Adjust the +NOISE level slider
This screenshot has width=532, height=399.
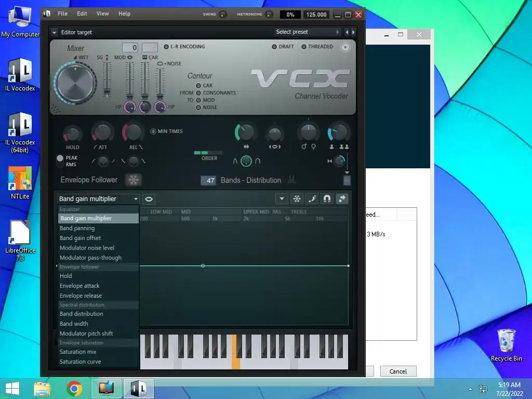click(x=159, y=83)
